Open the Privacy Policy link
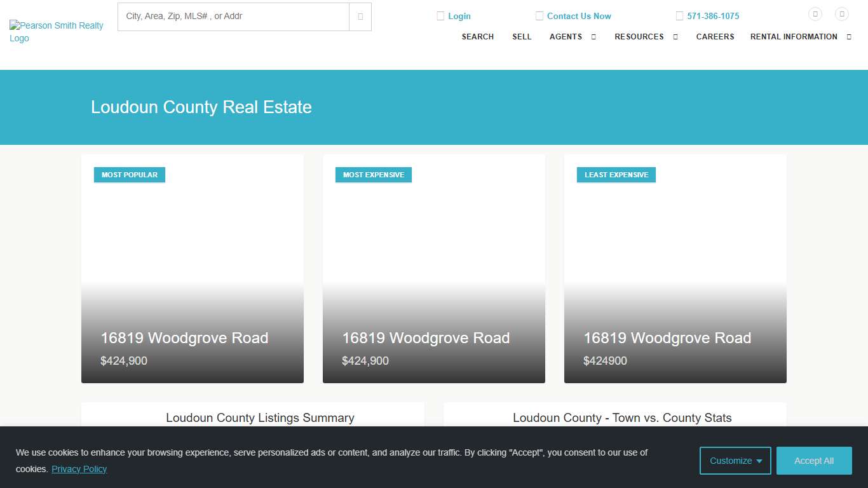Image resolution: width=868 pixels, height=488 pixels. pos(79,469)
